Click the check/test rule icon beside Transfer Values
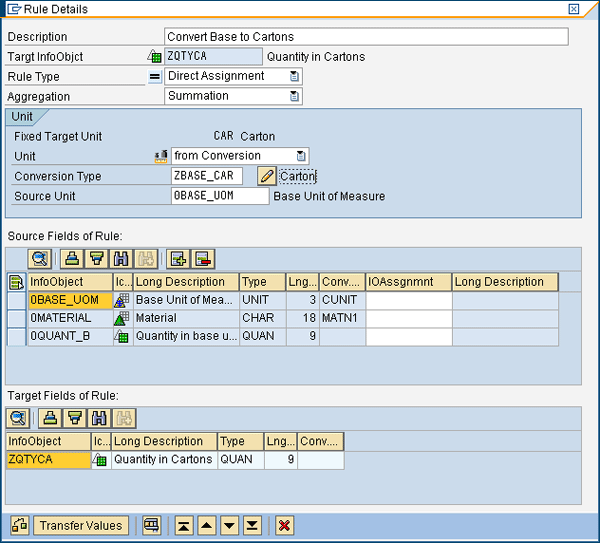 tap(20, 525)
